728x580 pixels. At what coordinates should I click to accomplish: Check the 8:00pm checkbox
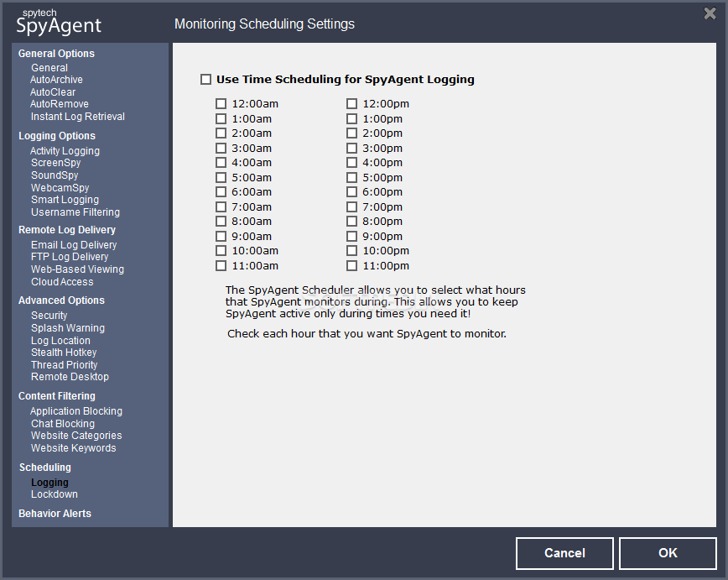point(352,222)
